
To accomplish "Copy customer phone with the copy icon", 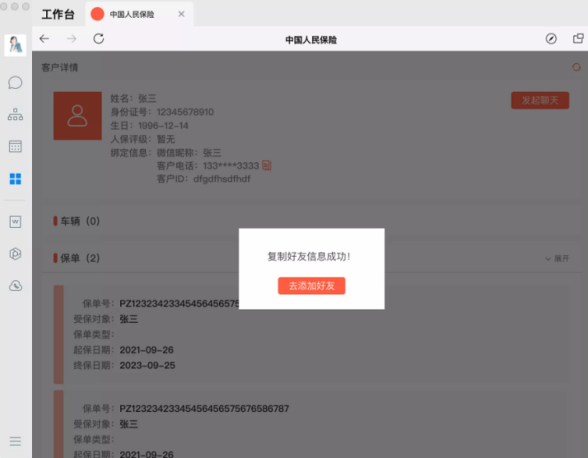I will click(x=267, y=165).
